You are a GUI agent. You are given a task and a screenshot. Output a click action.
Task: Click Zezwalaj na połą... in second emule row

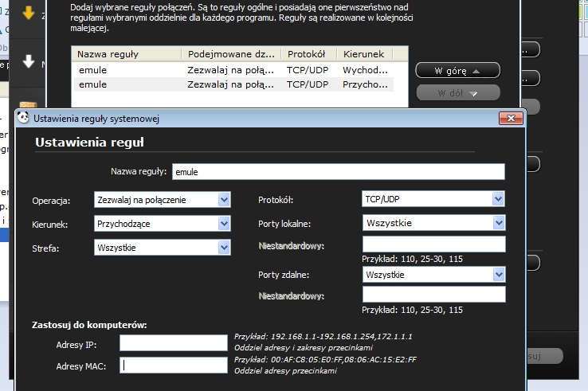click(x=230, y=84)
